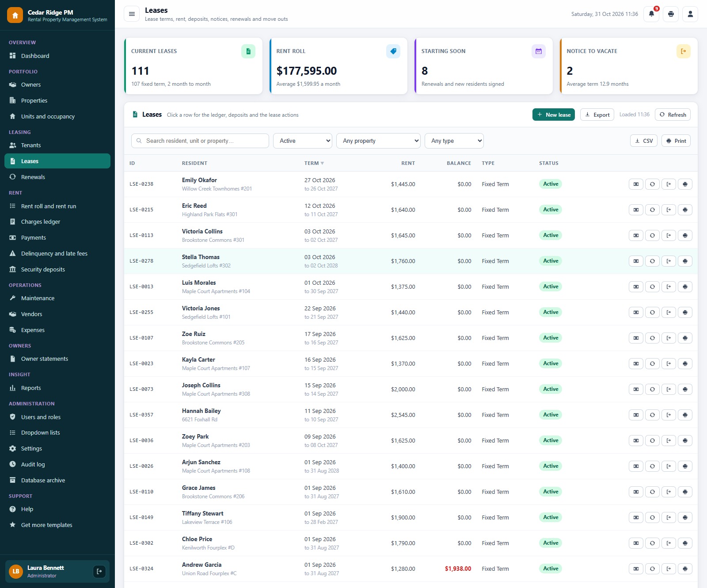Screen dimensions: 707x588
Task: Click the Notice to Vacate card icon
Action: [x=683, y=51]
